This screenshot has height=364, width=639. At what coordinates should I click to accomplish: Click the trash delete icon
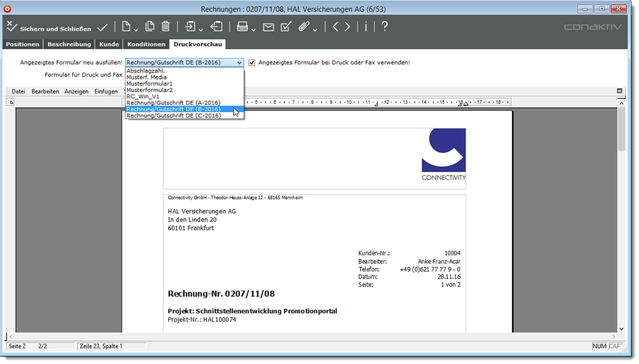pos(165,27)
